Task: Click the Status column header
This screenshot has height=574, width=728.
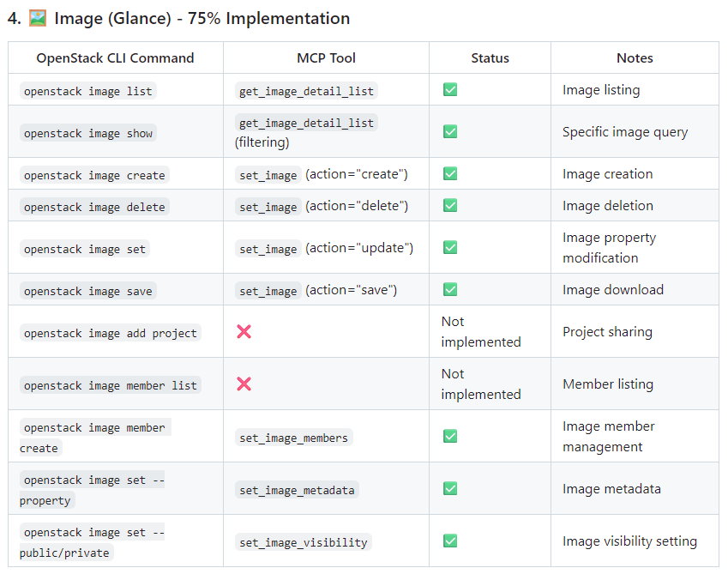Action: pyautogui.click(x=490, y=57)
